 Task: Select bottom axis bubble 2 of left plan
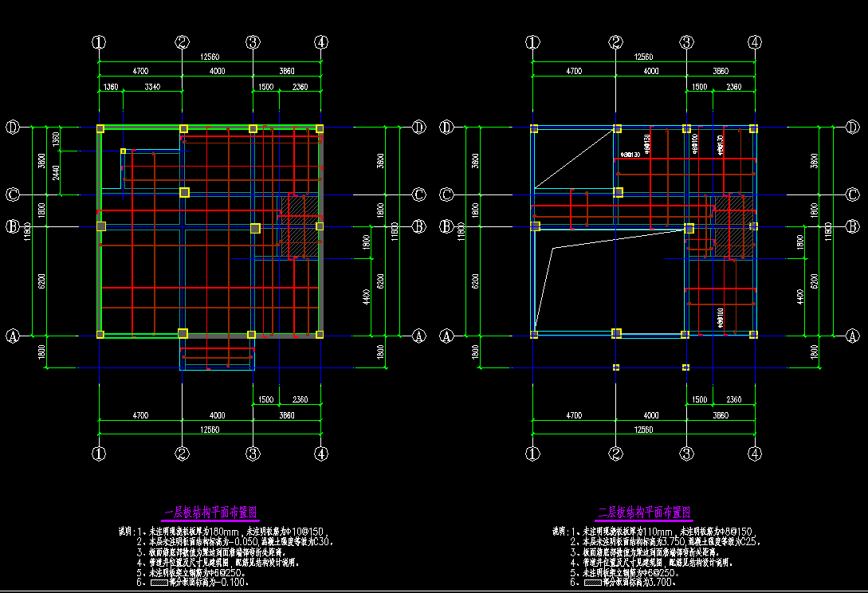(183, 454)
